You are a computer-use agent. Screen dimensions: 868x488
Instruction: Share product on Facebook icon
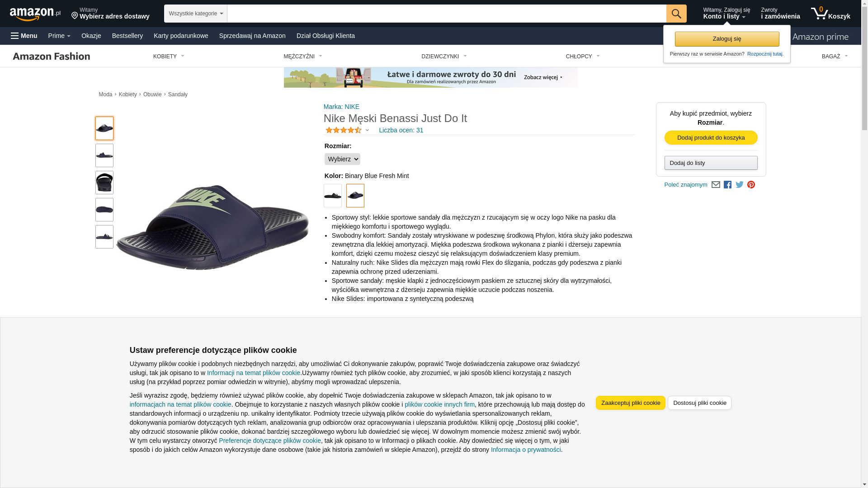727,185
